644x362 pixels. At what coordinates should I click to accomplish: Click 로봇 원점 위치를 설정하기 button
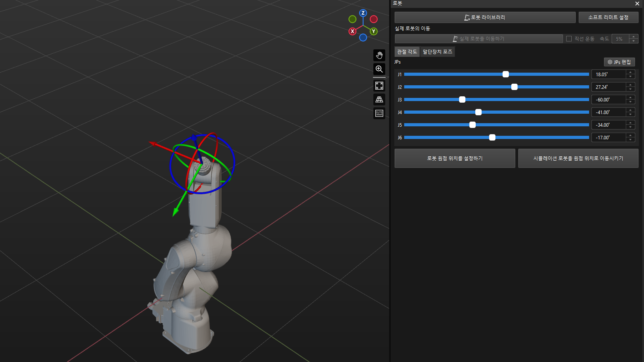[x=455, y=158]
